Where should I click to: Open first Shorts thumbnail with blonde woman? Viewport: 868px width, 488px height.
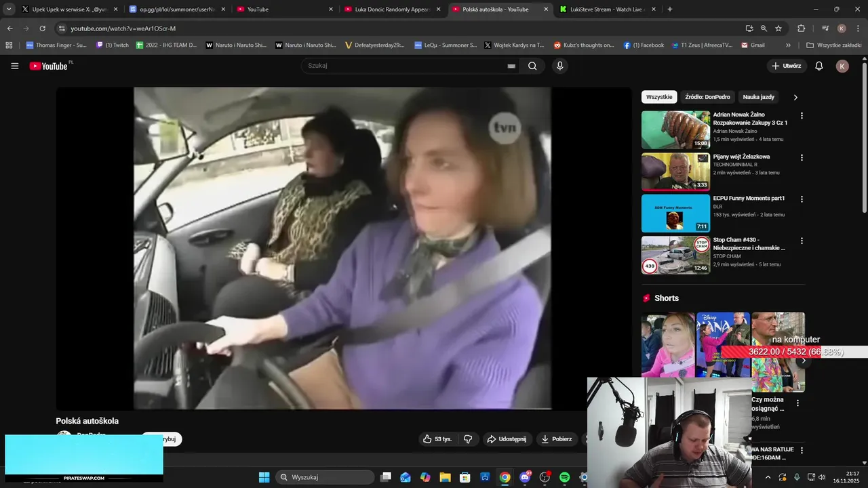tap(668, 344)
